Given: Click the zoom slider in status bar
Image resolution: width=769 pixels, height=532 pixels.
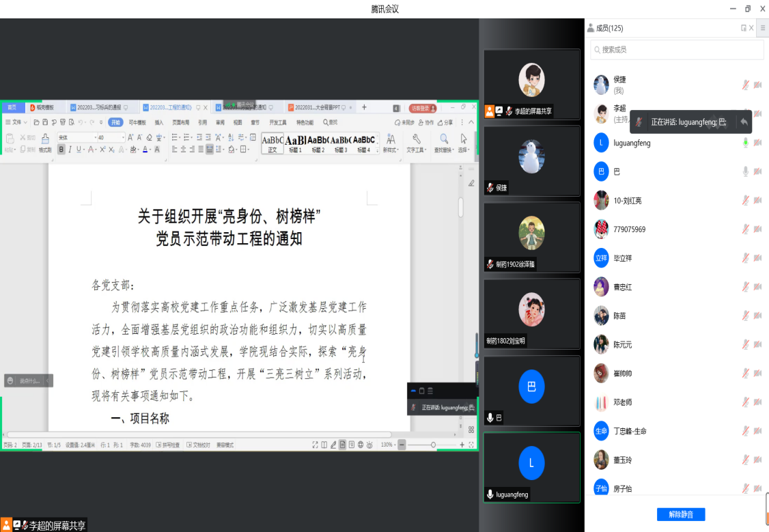Looking at the screenshot, I should point(432,445).
